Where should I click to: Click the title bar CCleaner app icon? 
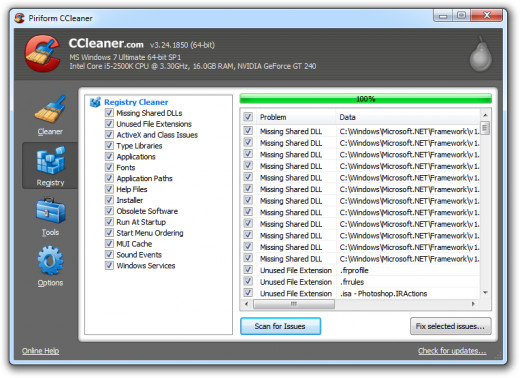click(20, 18)
